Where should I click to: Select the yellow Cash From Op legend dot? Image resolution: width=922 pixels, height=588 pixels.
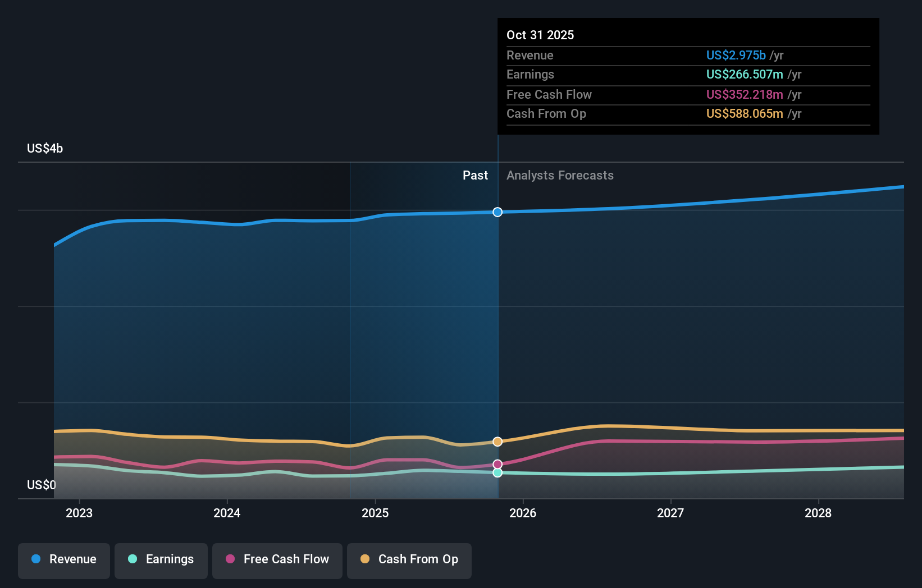coord(364,559)
